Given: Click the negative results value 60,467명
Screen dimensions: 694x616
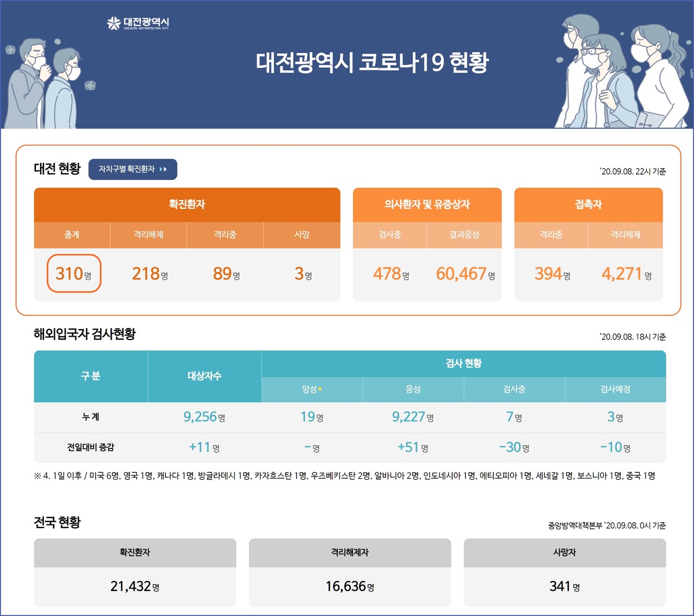Looking at the screenshot, I should [x=465, y=274].
